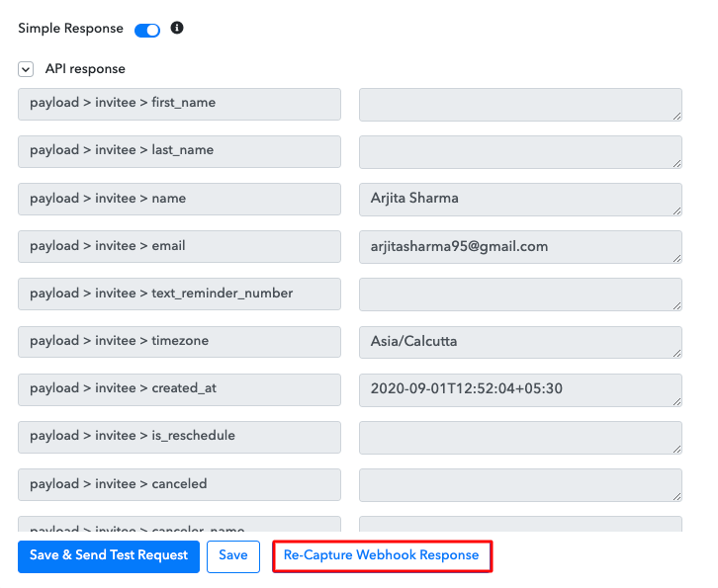This screenshot has width=718, height=588.
Task: Toggle the Simple Response switch
Action: (147, 30)
